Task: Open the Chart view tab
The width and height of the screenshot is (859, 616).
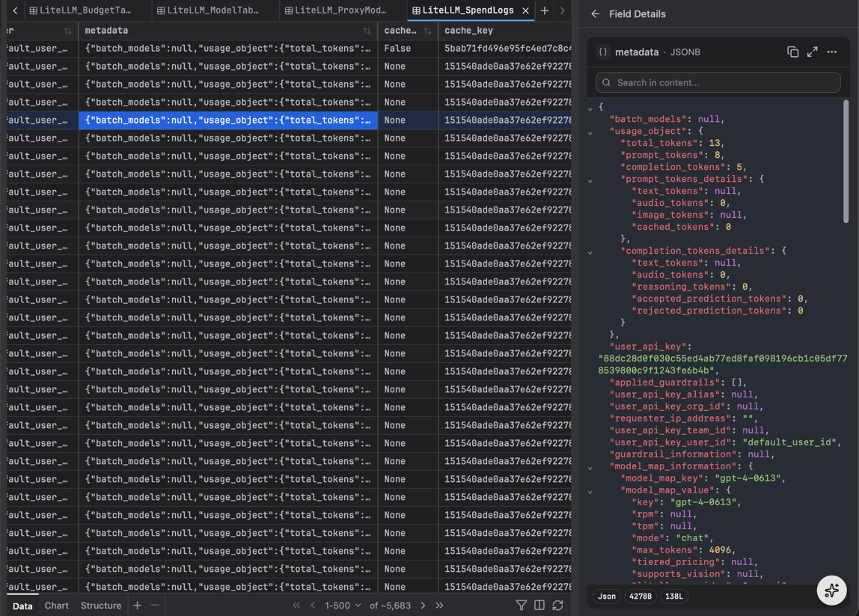Action: pos(56,605)
